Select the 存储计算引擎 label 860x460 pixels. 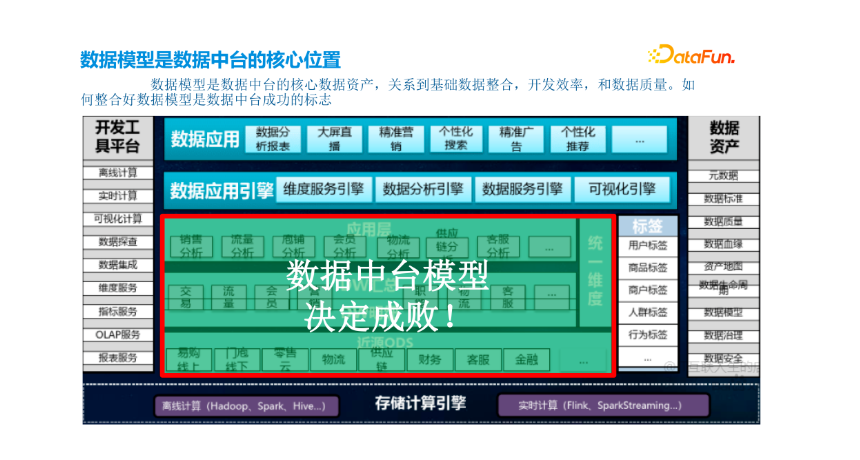pos(420,404)
